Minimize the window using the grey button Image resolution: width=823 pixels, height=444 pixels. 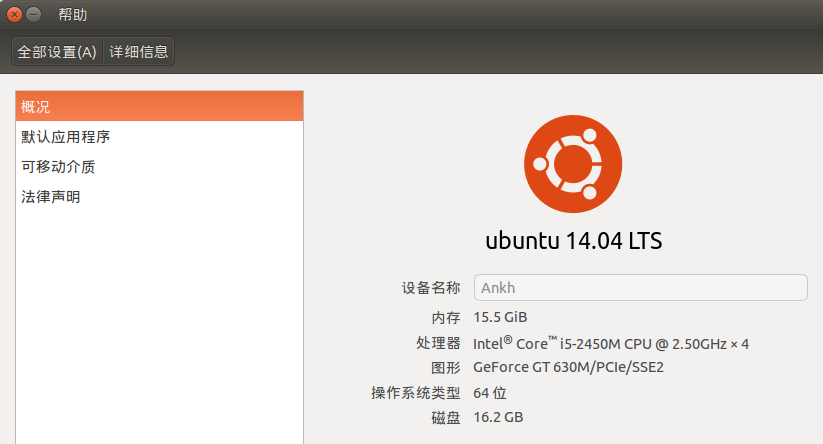(x=34, y=14)
